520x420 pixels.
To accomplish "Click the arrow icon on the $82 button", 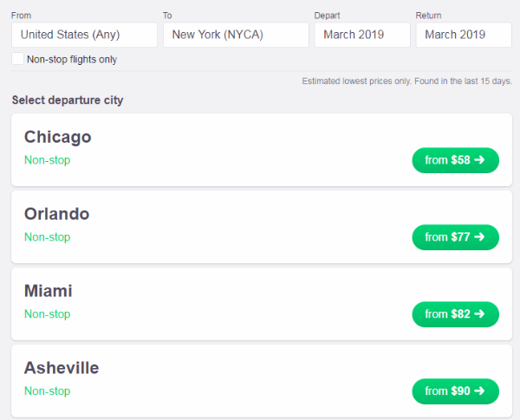I will coord(479,314).
